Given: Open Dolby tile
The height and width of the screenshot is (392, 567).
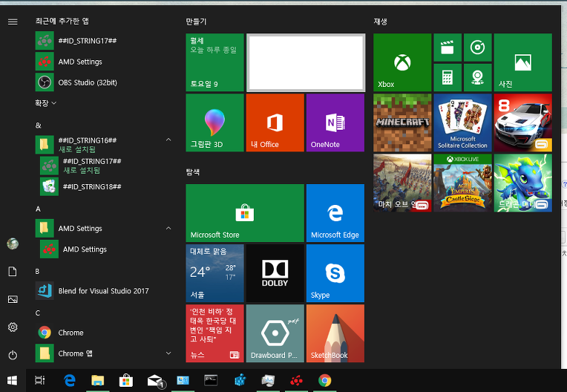Looking at the screenshot, I should [275, 273].
